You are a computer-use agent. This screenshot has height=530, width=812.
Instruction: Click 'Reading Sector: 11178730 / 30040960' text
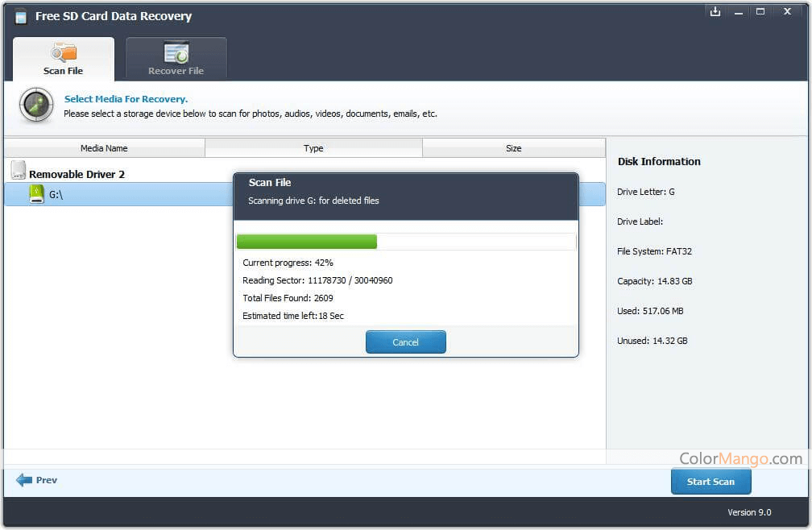pyautogui.click(x=317, y=280)
